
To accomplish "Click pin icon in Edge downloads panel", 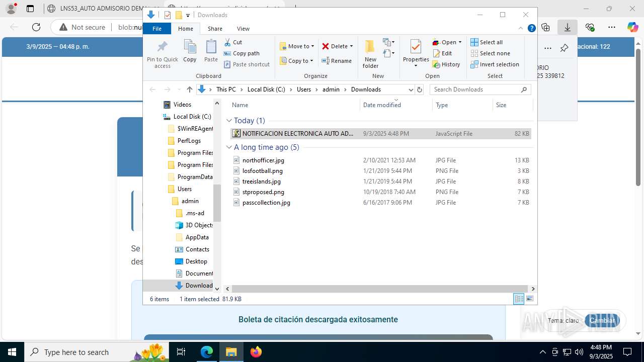I will click(565, 48).
